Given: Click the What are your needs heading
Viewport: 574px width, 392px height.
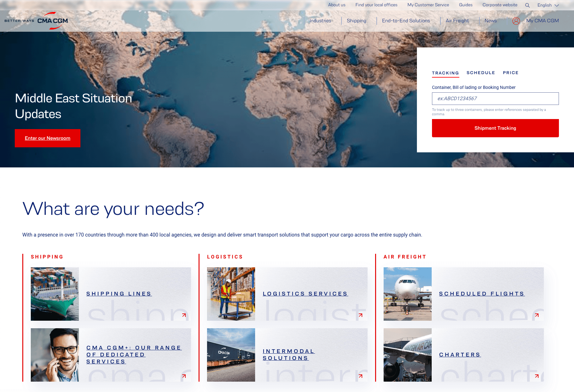Looking at the screenshot, I should click(x=113, y=209).
